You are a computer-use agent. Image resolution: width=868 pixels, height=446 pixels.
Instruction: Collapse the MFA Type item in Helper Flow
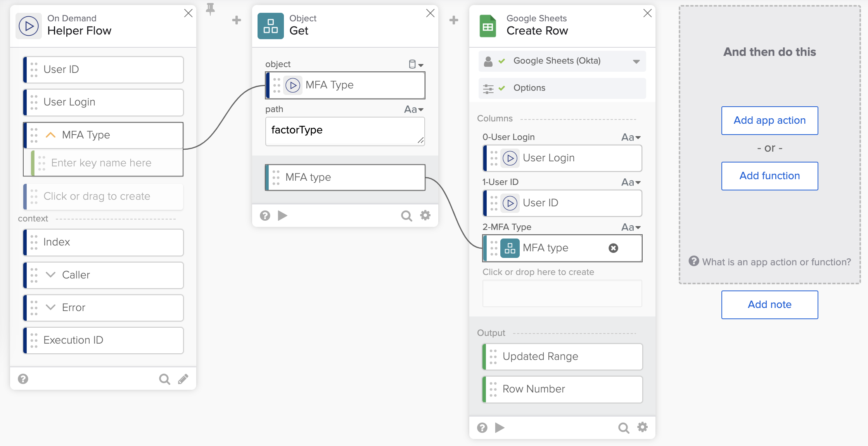pos(50,135)
